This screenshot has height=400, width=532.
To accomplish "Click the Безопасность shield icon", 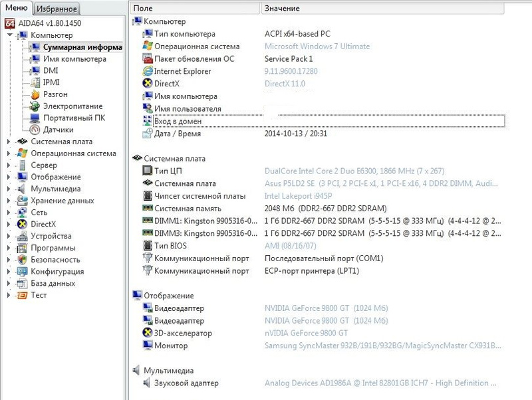I will (x=23, y=260).
